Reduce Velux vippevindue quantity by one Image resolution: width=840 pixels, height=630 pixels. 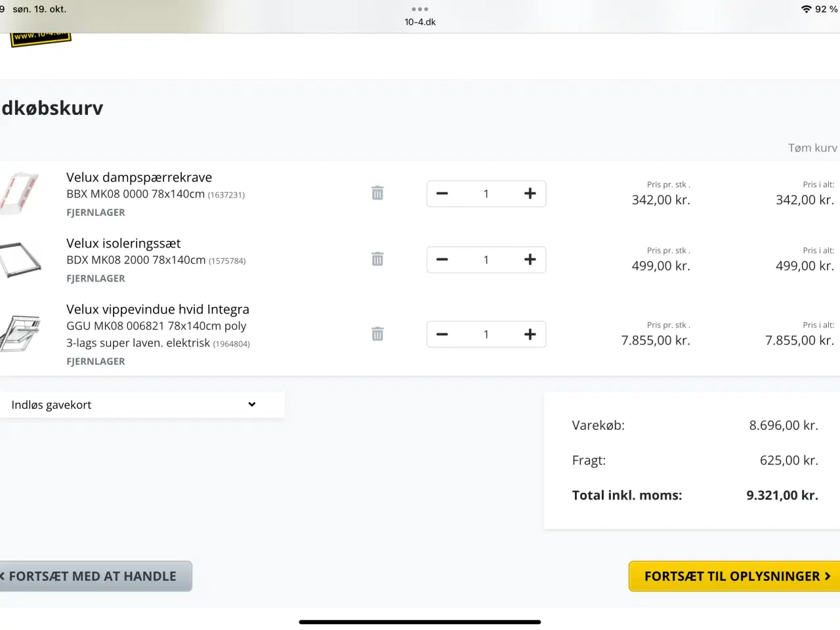(x=442, y=335)
